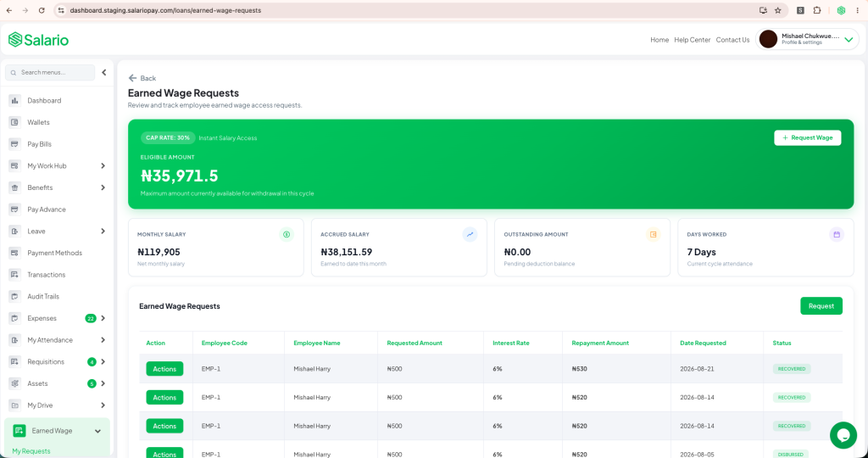Open Actions for the 2026-08-21 request
The height and width of the screenshot is (458, 868).
click(164, 369)
